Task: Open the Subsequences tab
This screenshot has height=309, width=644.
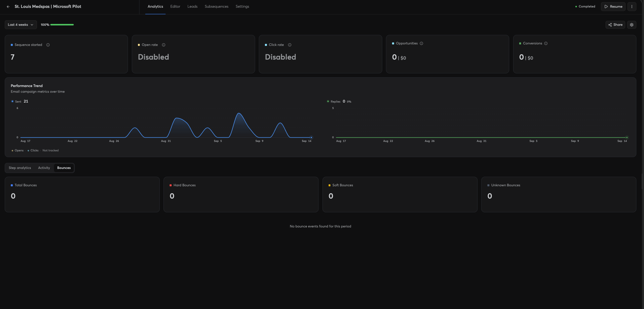Action: [216, 7]
